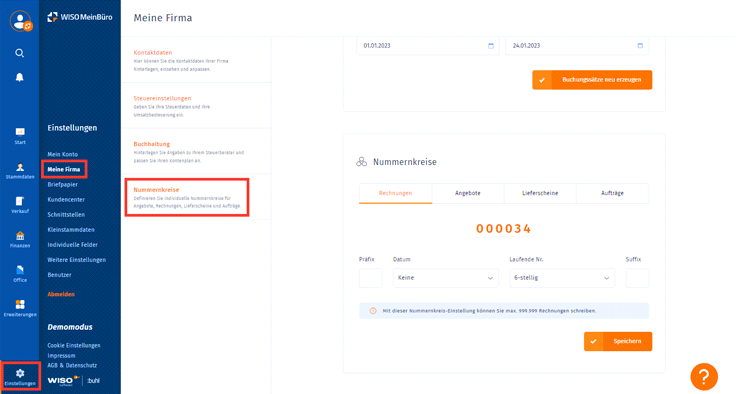Open calendar picker for 24.01.2023
This screenshot has width=736, height=394.
640,46
